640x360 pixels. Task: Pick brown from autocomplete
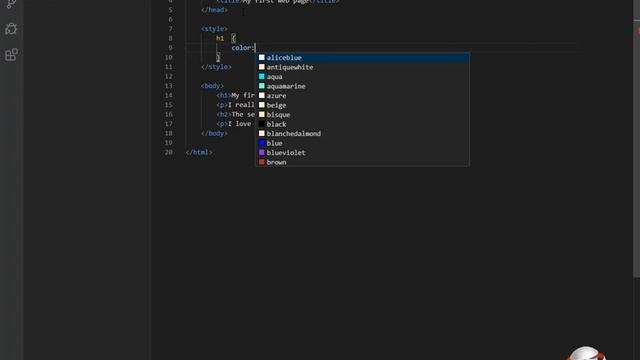pyautogui.click(x=362, y=162)
